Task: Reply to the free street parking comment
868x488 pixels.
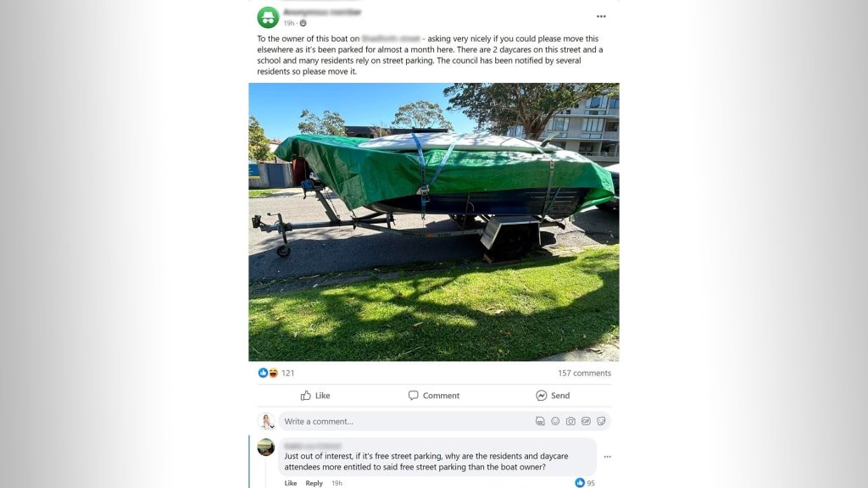Action: click(x=314, y=483)
